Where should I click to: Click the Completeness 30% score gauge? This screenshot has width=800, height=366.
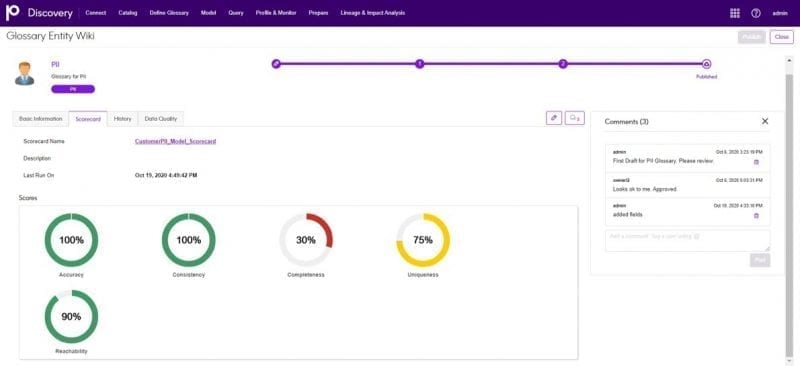coord(306,240)
